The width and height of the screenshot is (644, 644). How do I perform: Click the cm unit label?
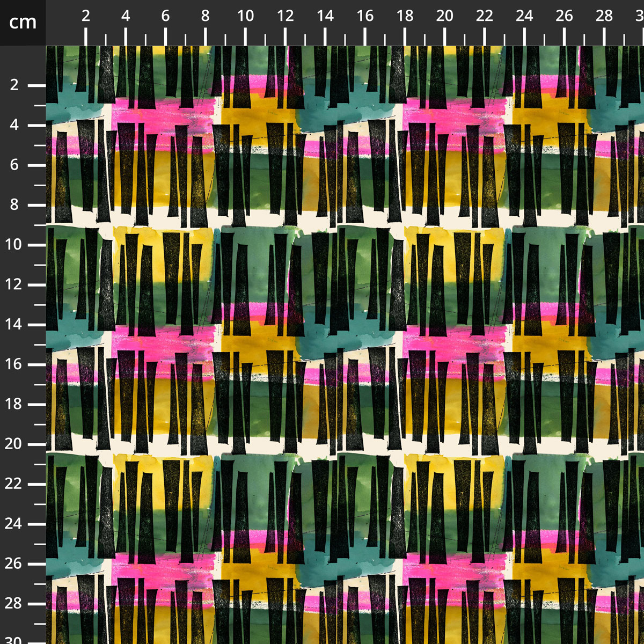pos(23,23)
